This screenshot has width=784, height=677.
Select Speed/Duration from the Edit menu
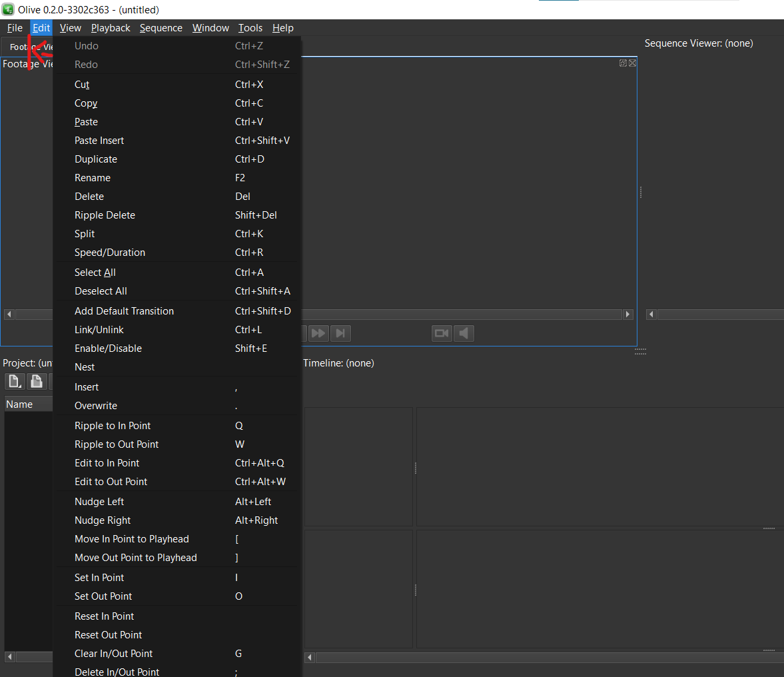click(x=110, y=253)
